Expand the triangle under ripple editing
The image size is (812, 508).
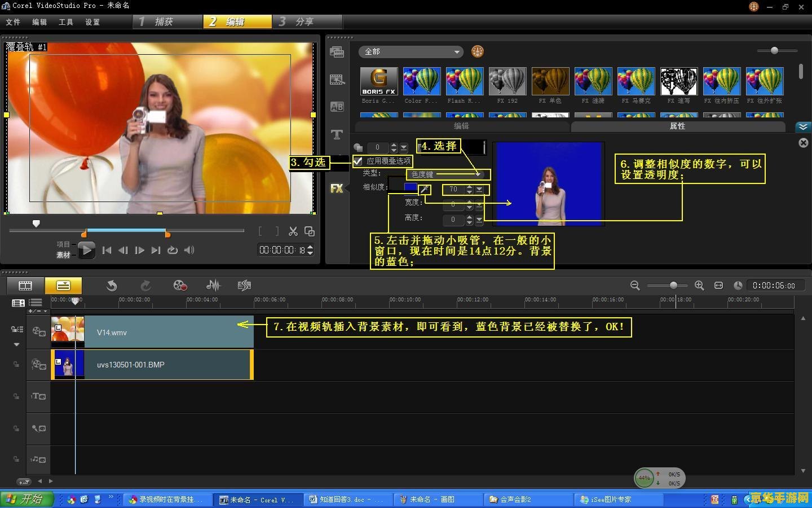(16, 344)
